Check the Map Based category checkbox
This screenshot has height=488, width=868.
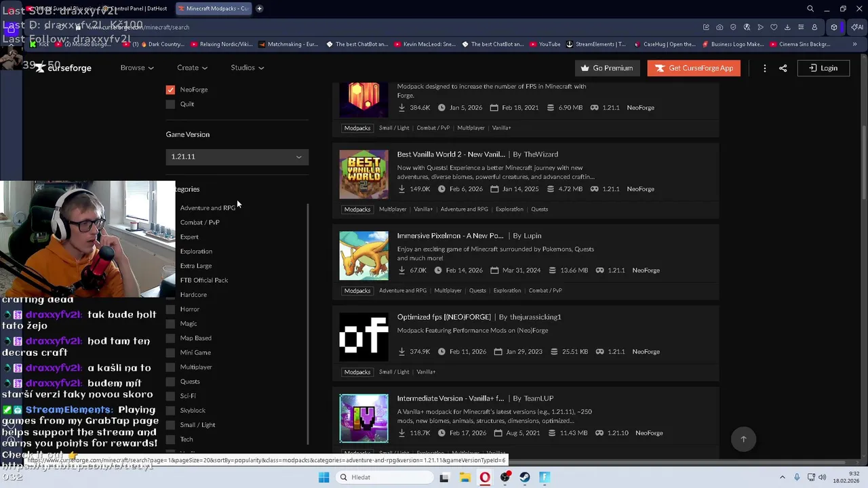tap(170, 338)
